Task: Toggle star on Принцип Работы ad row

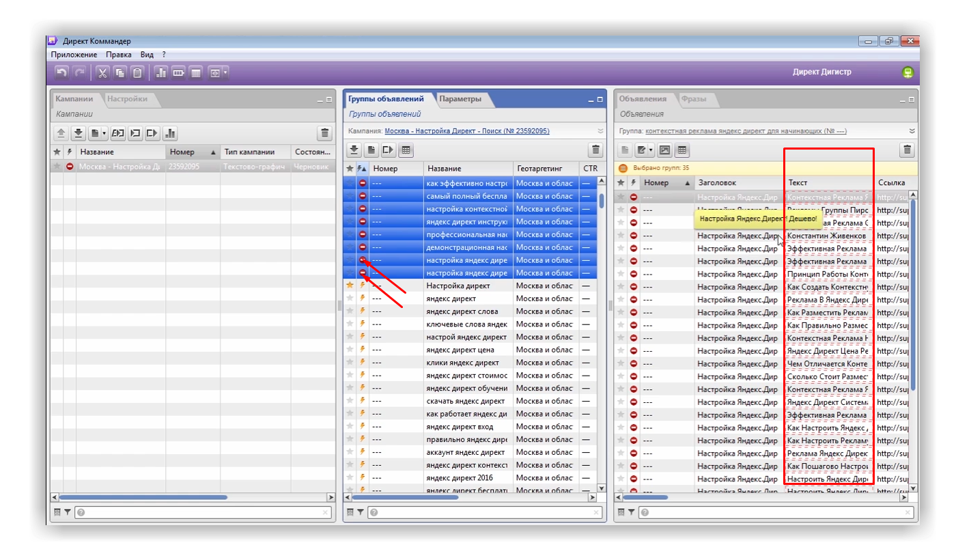Action: pyautogui.click(x=621, y=274)
